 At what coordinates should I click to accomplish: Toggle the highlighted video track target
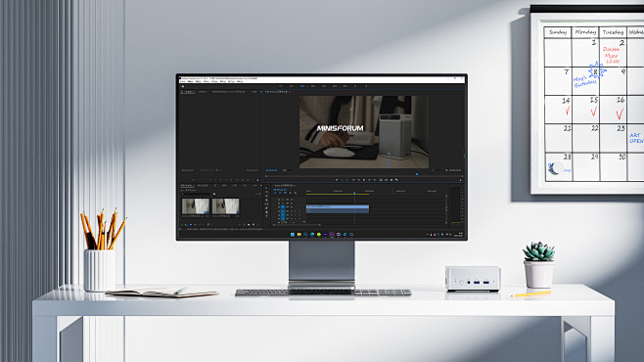[x=283, y=206]
